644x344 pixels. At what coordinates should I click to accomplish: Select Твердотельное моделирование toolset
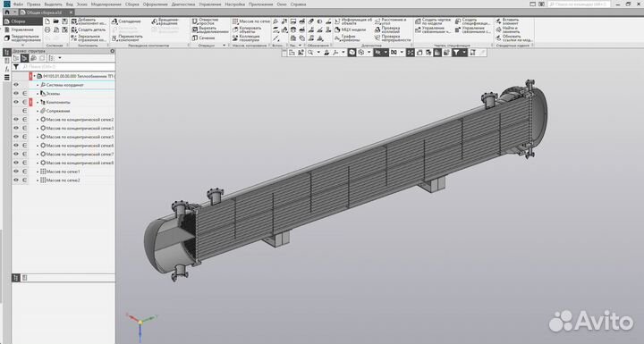(22, 38)
